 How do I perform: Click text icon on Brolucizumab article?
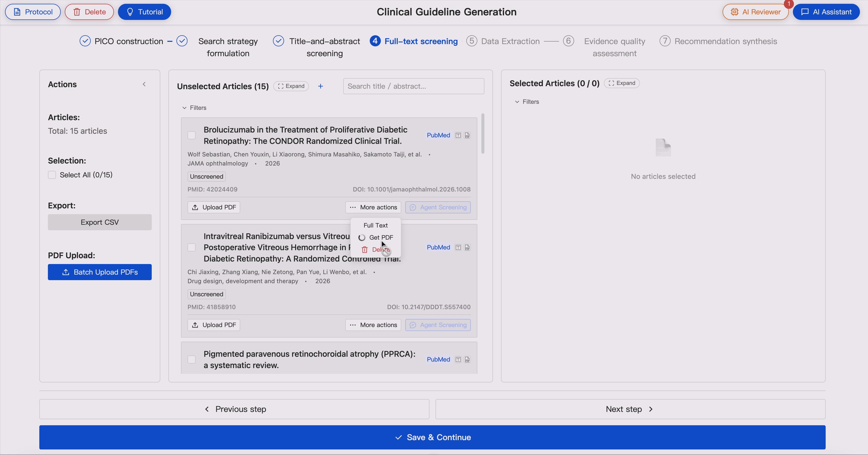458,135
